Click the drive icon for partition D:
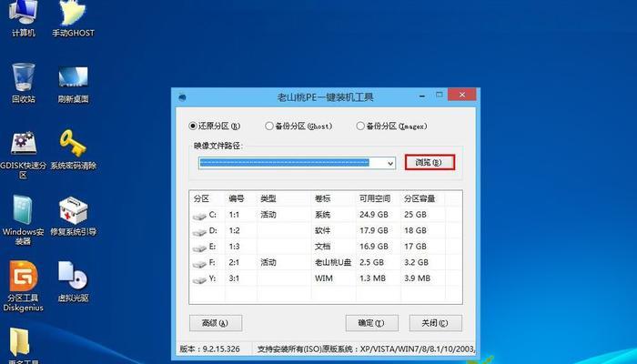 [199, 232]
